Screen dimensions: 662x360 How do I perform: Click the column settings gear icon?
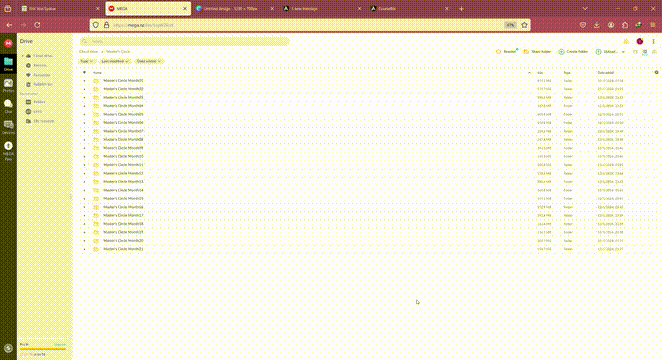[656, 73]
